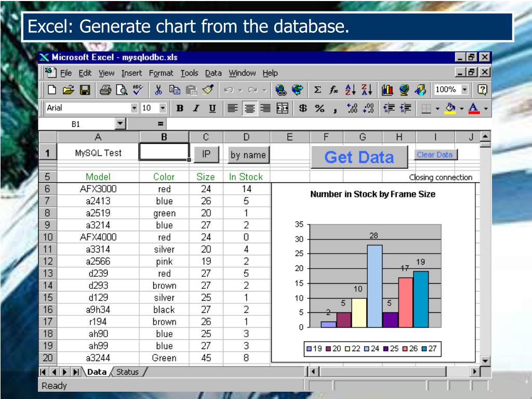Open Print Preview icon

[x=122, y=90]
